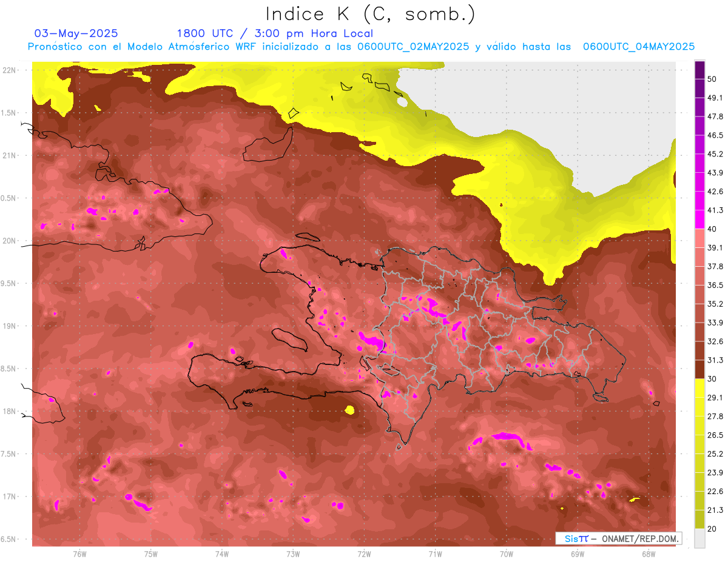Viewport: 728px width, 562px height.
Task: Click the "75W" longitude label
Action: click(x=151, y=554)
